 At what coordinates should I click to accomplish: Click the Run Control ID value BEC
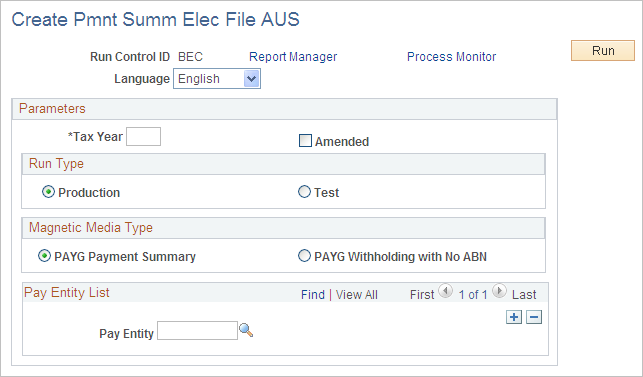[x=190, y=57]
